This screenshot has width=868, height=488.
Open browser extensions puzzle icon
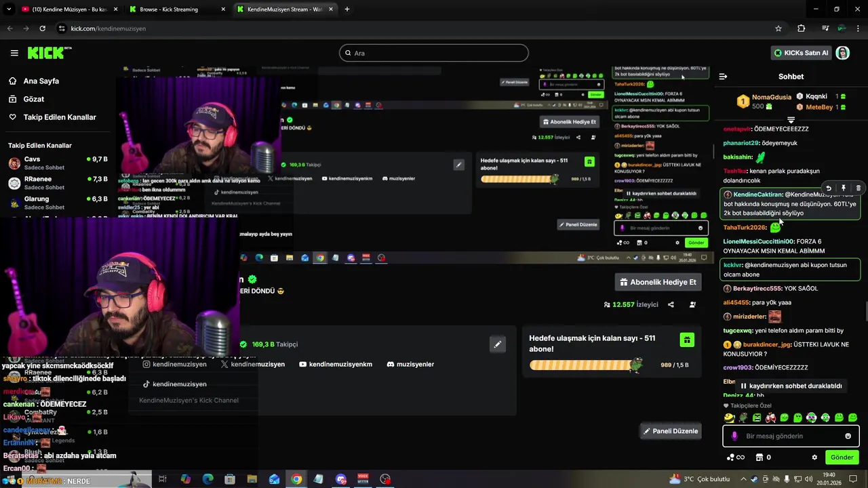click(801, 28)
